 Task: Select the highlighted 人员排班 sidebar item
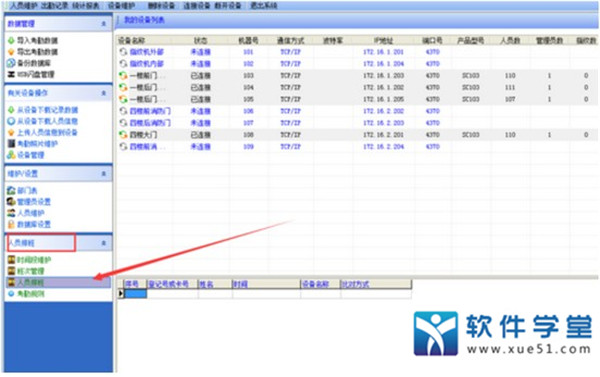coord(58,282)
